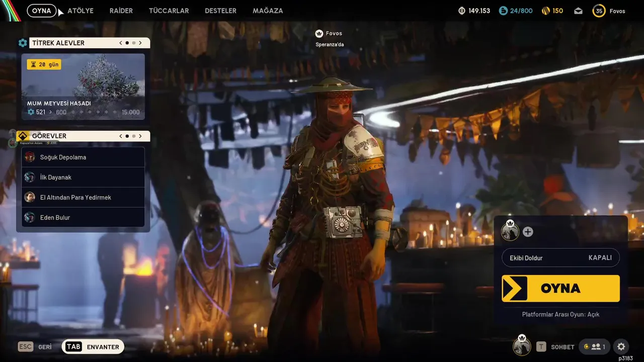Click the player avatar next to SOHBET
This screenshot has width=644, height=362.
[522, 346]
